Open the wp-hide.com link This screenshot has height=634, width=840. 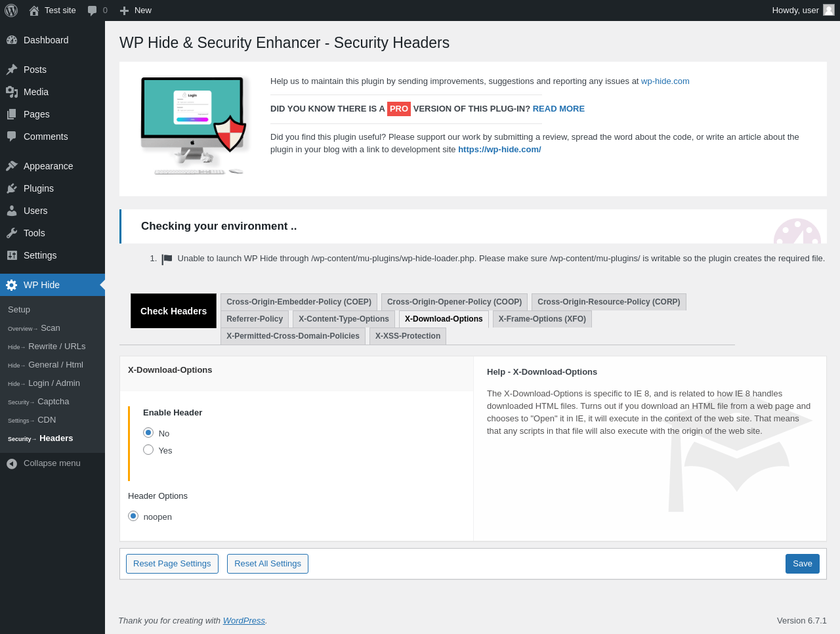pos(665,81)
